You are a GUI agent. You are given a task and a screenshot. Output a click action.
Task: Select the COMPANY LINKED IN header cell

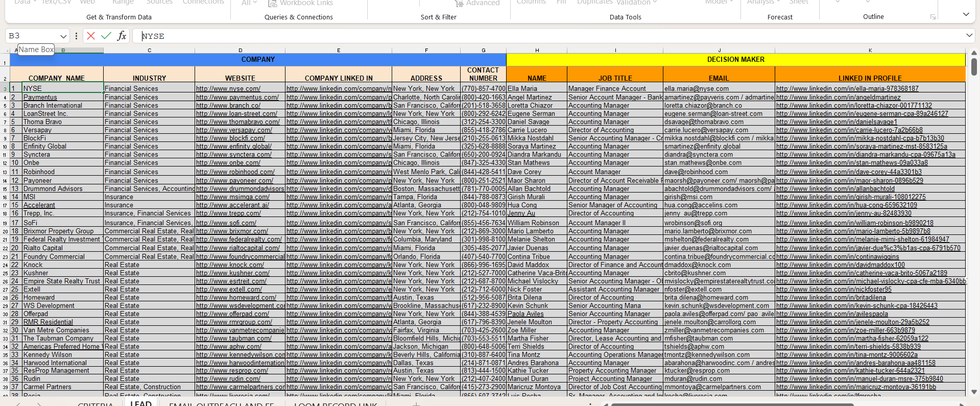point(339,74)
